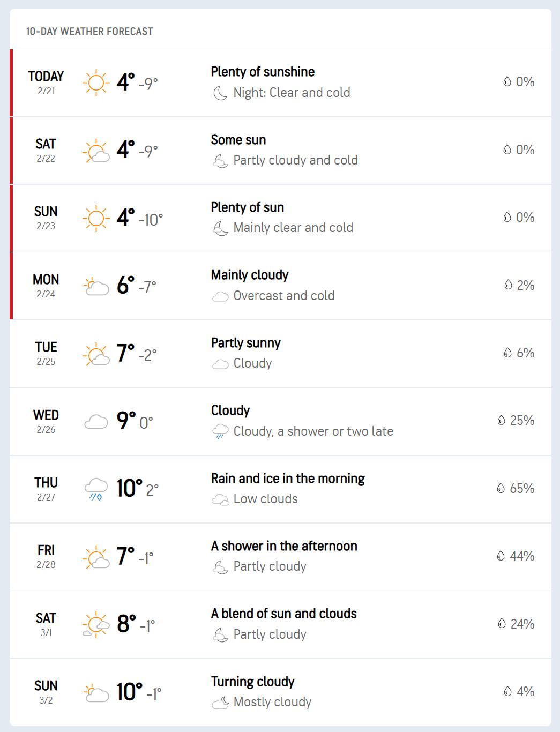Click the mostly cloudy night icon for Sunday 3/2
The height and width of the screenshot is (732, 560).
(x=220, y=703)
